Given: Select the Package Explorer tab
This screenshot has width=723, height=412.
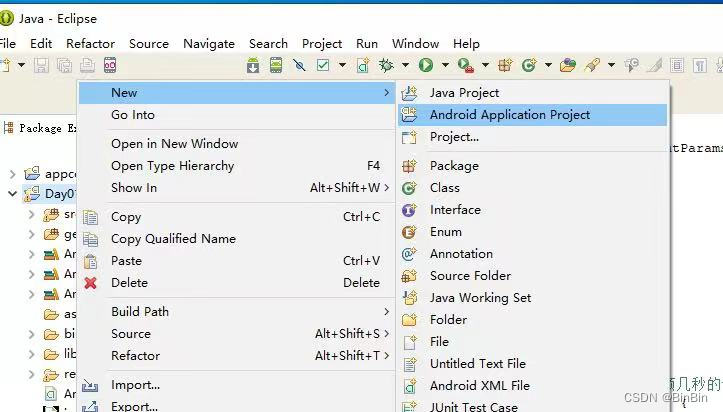Looking at the screenshot, I should [x=40, y=128].
